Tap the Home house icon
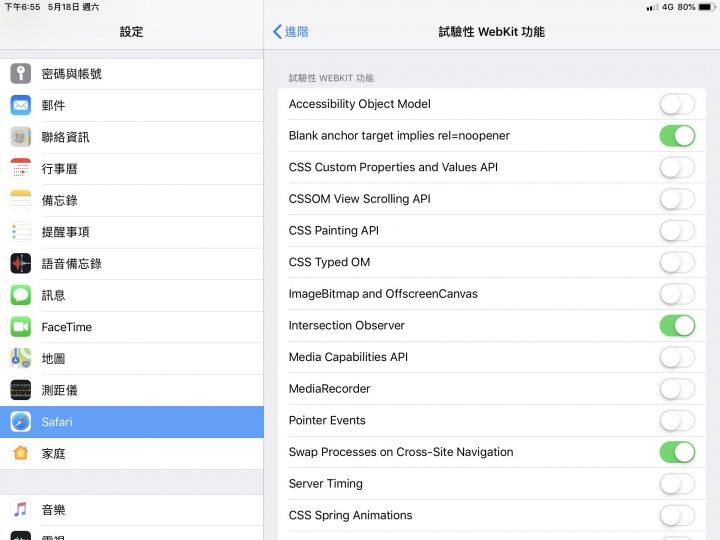Viewport: 720px width, 540px height. tap(21, 454)
